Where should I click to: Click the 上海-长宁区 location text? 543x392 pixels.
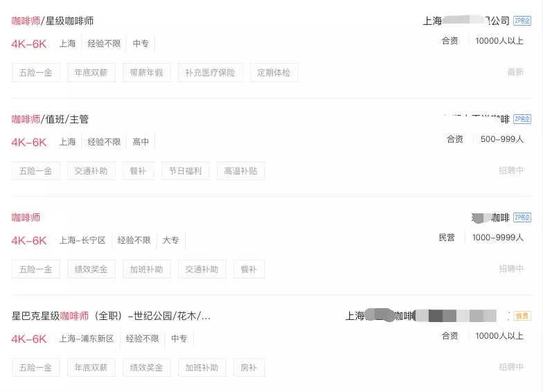pyautogui.click(x=82, y=240)
